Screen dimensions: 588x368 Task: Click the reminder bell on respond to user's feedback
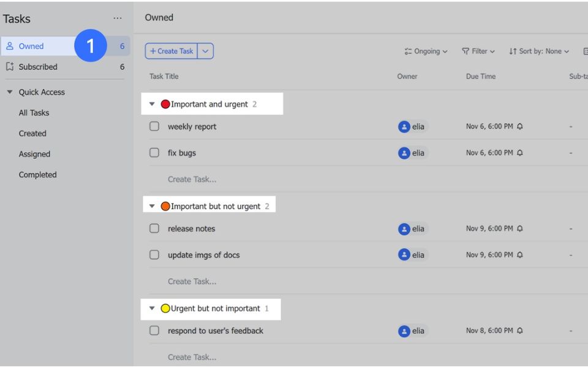pos(520,331)
